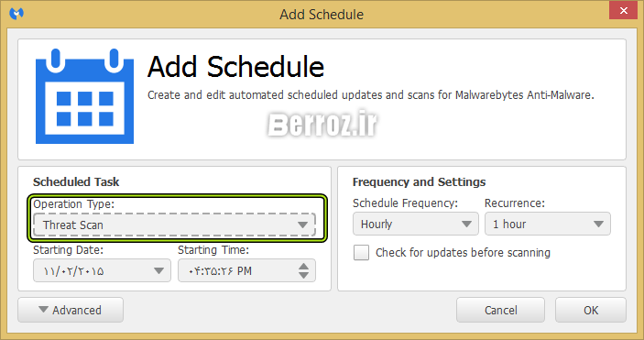Open the Schedule Frequency Hourly dropdown
The width and height of the screenshot is (644, 340).
pos(416,224)
